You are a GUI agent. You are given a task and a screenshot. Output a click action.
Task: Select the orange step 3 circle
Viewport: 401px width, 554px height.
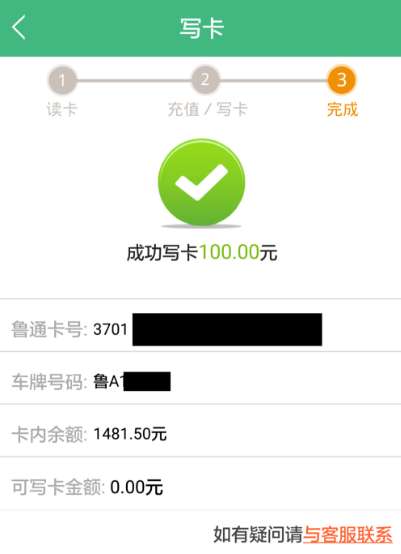(x=341, y=79)
